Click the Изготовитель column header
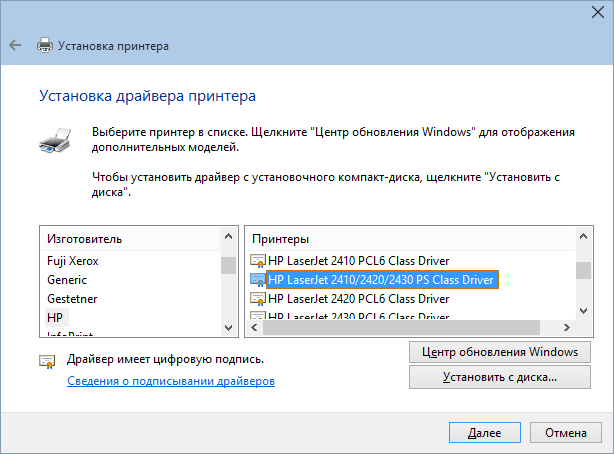The width and height of the screenshot is (614, 454). coord(130,239)
